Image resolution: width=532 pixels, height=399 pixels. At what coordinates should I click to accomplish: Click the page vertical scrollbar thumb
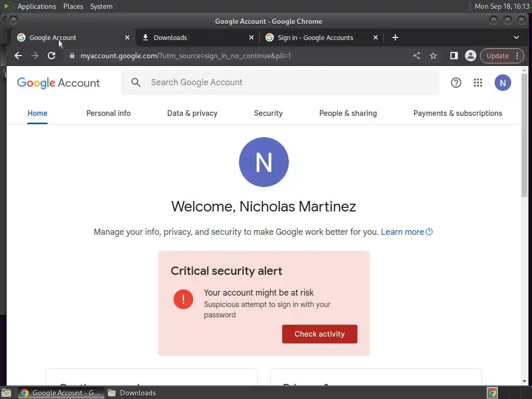pos(525,135)
